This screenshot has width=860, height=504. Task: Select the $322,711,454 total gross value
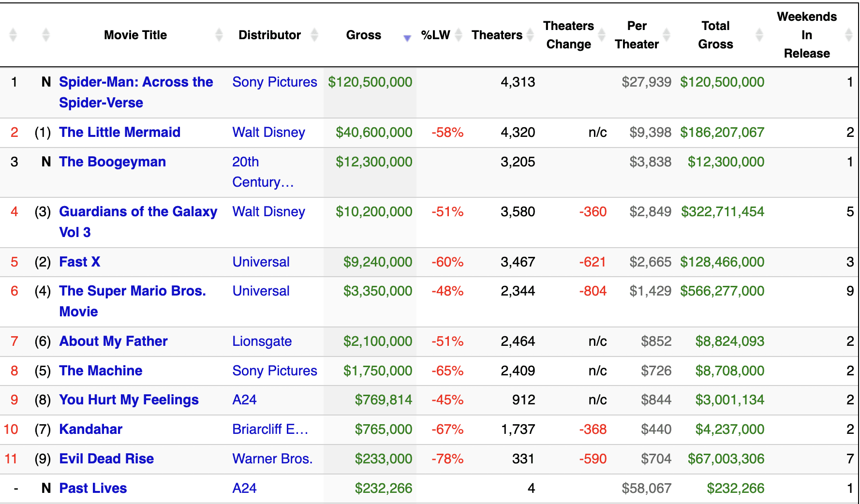coord(723,212)
